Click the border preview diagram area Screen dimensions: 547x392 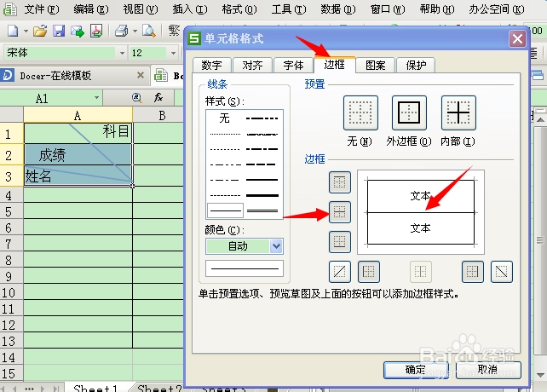(x=421, y=212)
